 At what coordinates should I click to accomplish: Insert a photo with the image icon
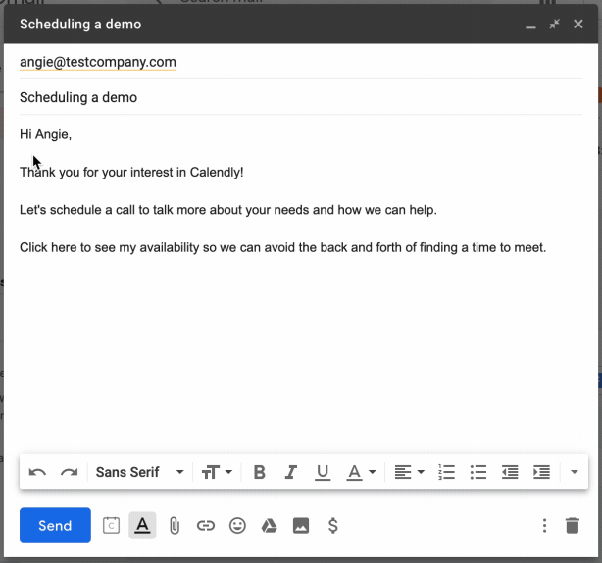[301, 526]
